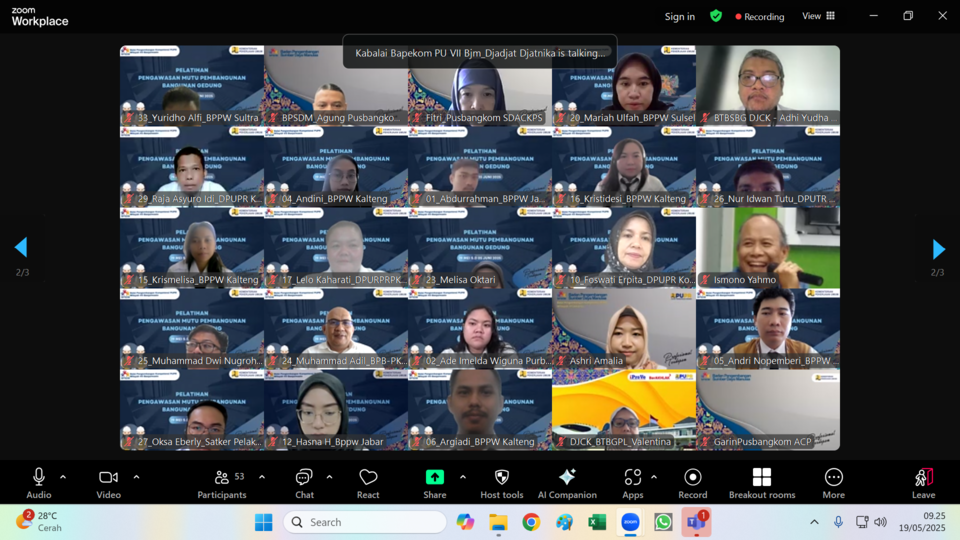The image size is (960, 540).
Task: Open the Chat panel
Action: (304, 482)
